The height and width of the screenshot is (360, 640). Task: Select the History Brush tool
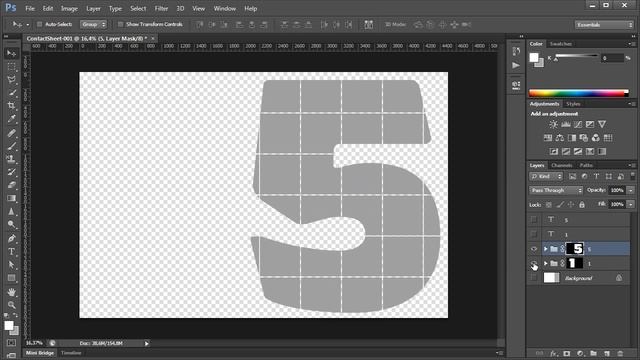tap(11, 172)
